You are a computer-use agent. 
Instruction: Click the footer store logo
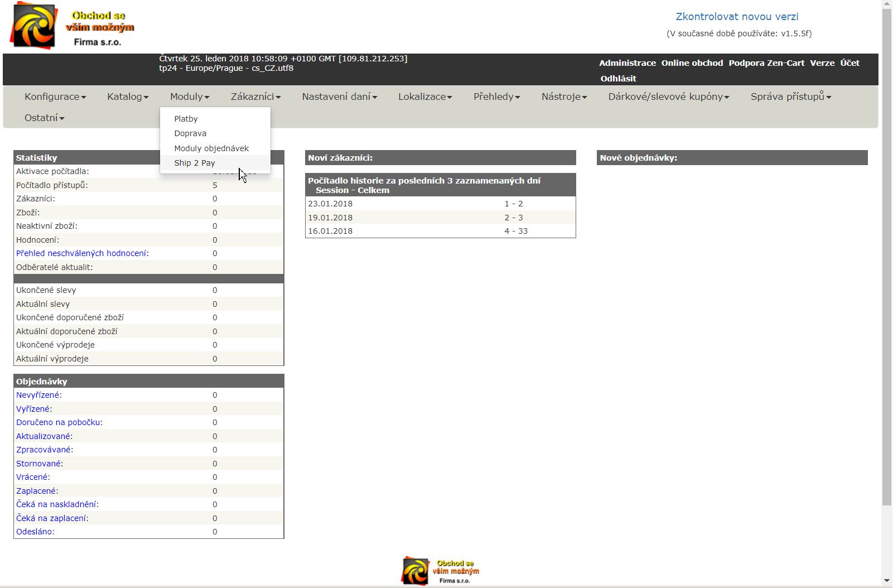pos(440,571)
